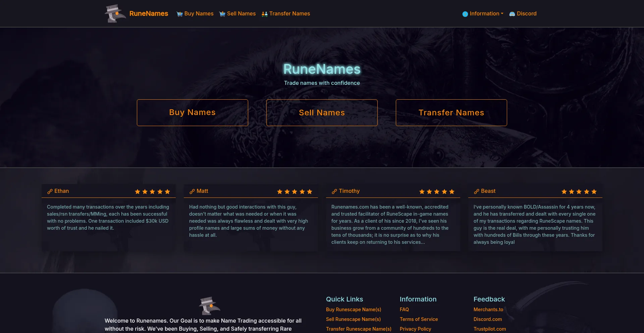Click the link icon next to Matt
Screen dimensions: 644x333
[x=192, y=191]
